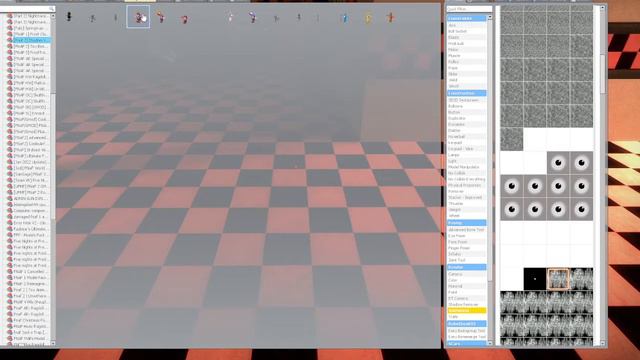This screenshot has height=360, width=640.
Task: Select the Thruster tool
Action: tap(467, 204)
